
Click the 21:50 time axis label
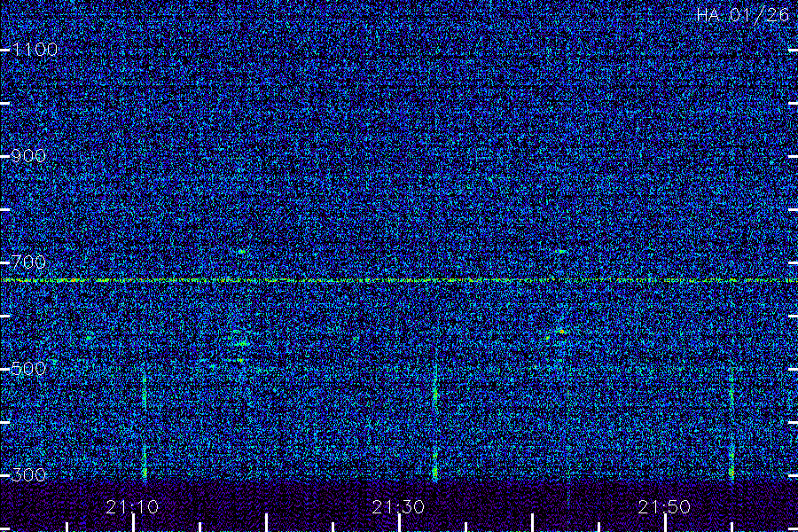click(664, 507)
